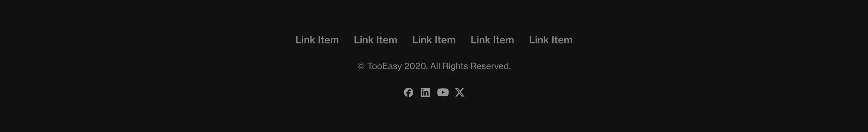Choose the Link Item second from left
The image size is (868, 132).
coord(375,40)
